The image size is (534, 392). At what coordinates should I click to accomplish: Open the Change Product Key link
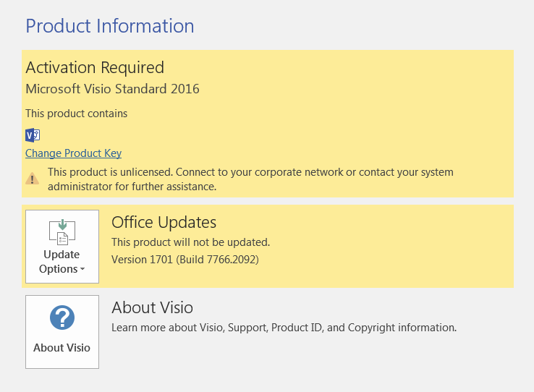[73, 153]
